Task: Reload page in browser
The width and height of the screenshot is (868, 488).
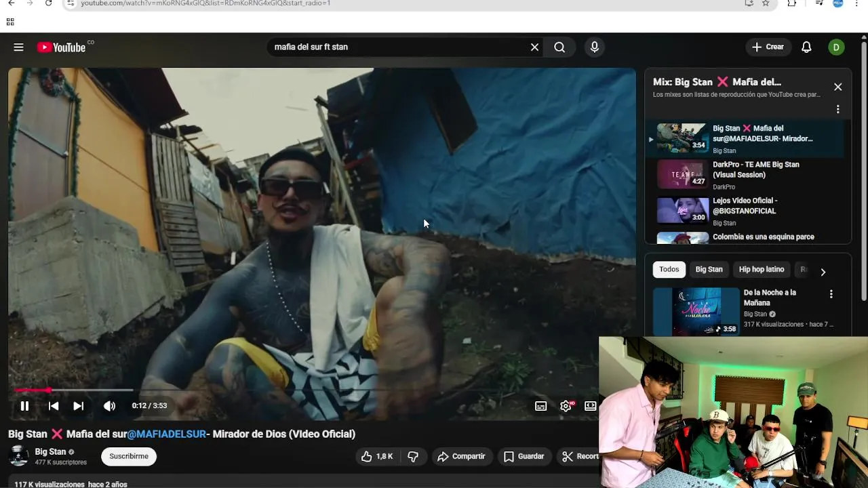Action: tap(48, 3)
